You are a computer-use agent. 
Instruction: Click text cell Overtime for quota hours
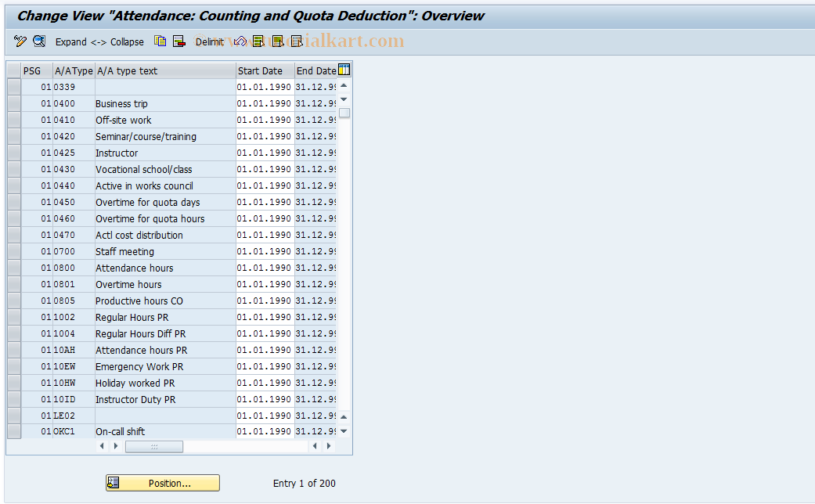(165, 219)
